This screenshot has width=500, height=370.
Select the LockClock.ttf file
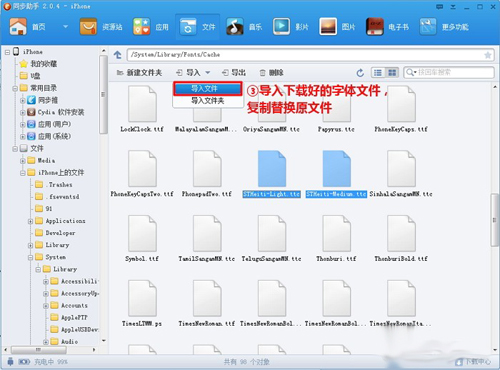142,109
